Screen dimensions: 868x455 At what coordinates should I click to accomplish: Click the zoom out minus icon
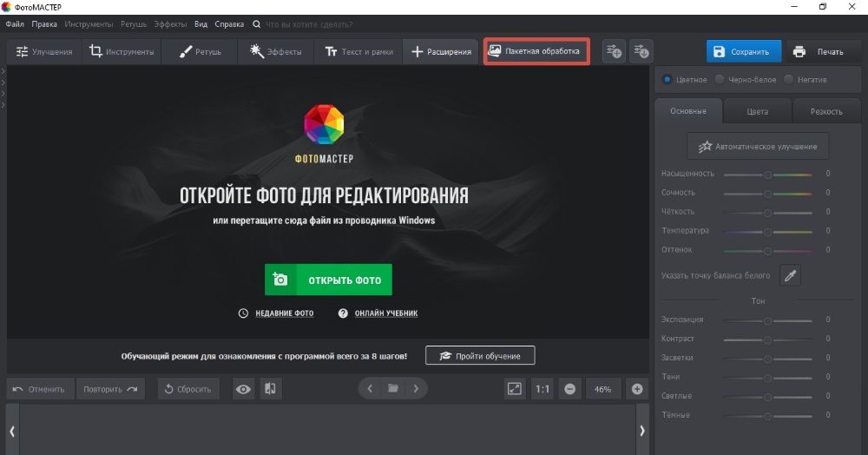coord(569,389)
